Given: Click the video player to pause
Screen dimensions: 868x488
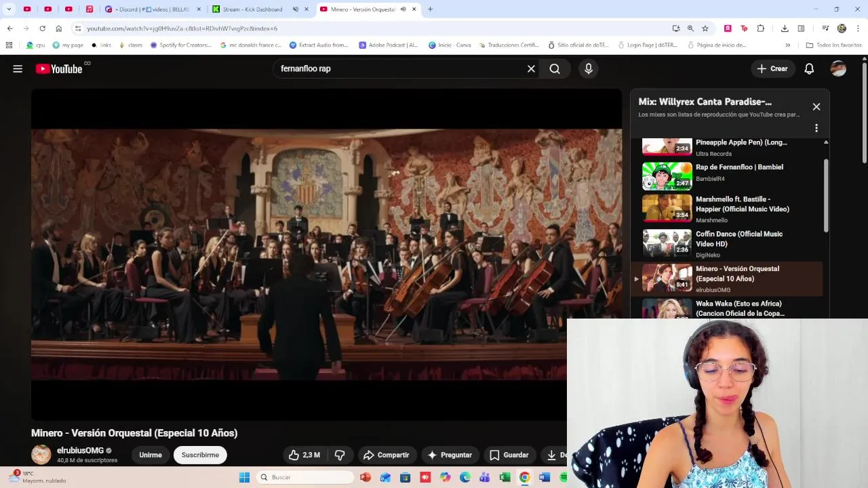Looking at the screenshot, I should [x=326, y=254].
